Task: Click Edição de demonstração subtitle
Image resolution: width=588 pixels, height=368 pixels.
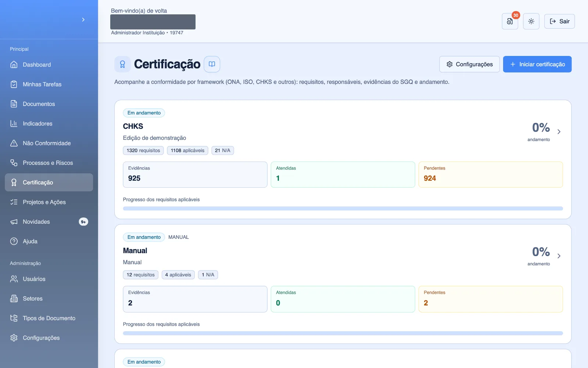Action: point(154,138)
